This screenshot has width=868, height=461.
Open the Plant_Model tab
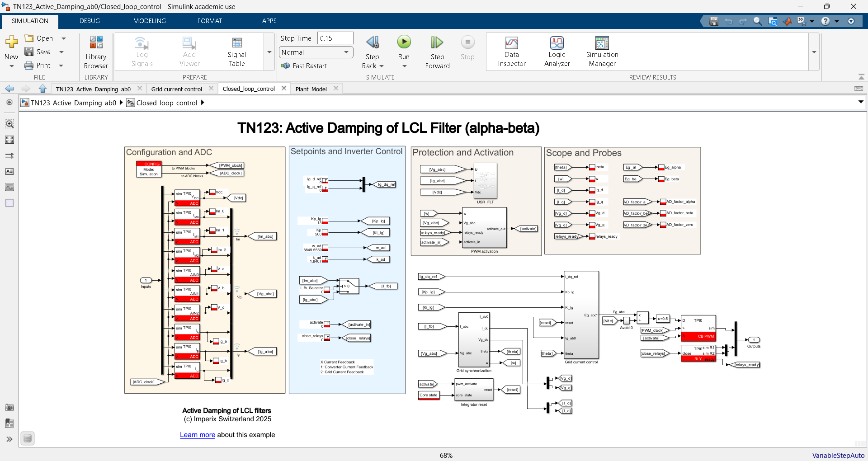(x=311, y=89)
